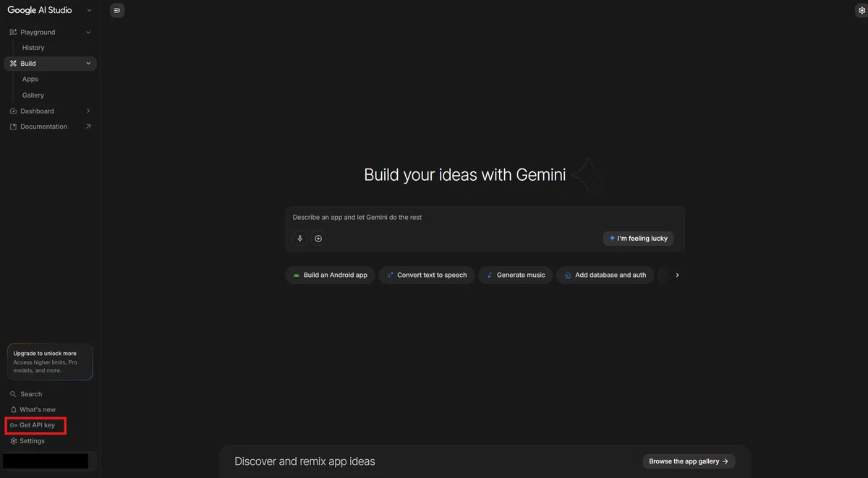Click the sidebar collapse icon
This screenshot has height=478, width=868.
[x=117, y=10]
